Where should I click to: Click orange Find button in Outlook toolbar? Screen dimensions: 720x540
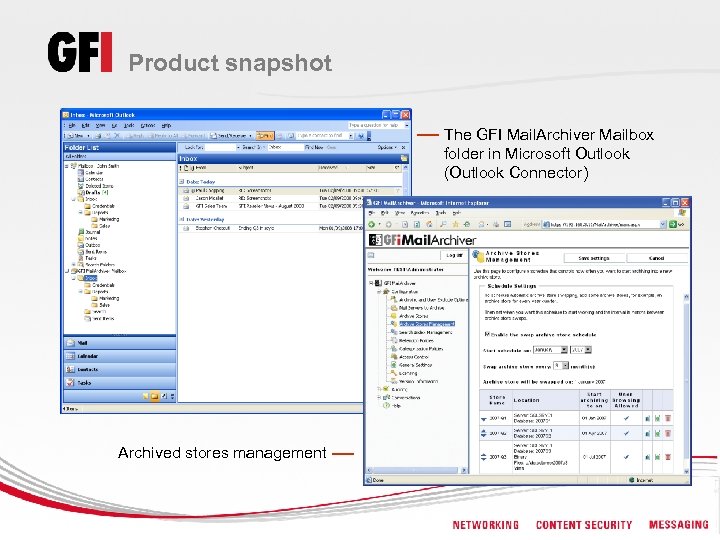click(x=264, y=136)
